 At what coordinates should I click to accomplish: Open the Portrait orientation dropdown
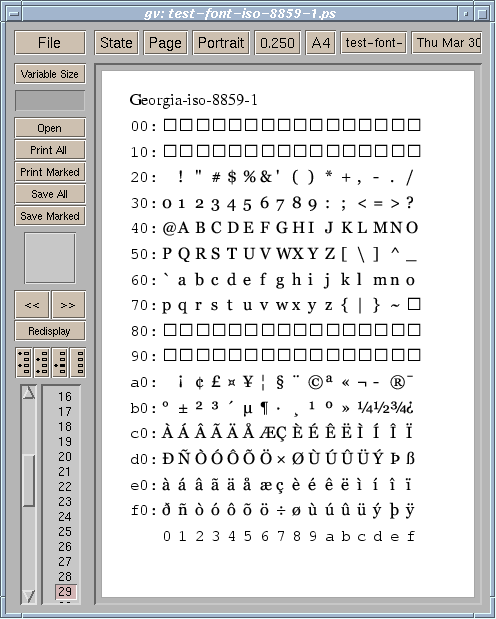221,43
